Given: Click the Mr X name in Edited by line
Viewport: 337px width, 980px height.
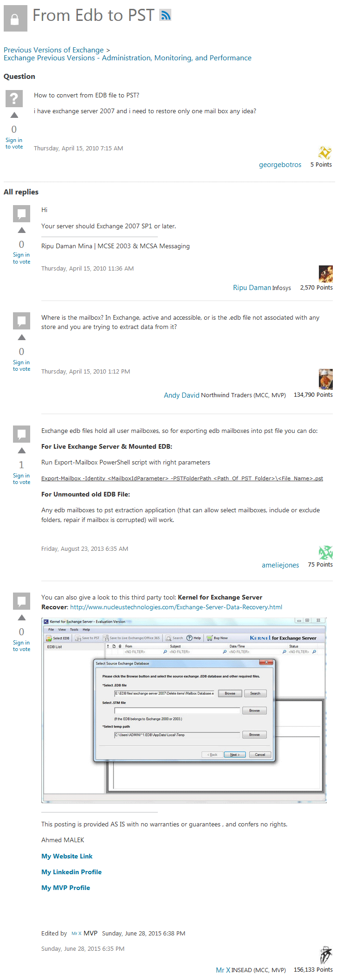Looking at the screenshot, I should pyautogui.click(x=77, y=934).
